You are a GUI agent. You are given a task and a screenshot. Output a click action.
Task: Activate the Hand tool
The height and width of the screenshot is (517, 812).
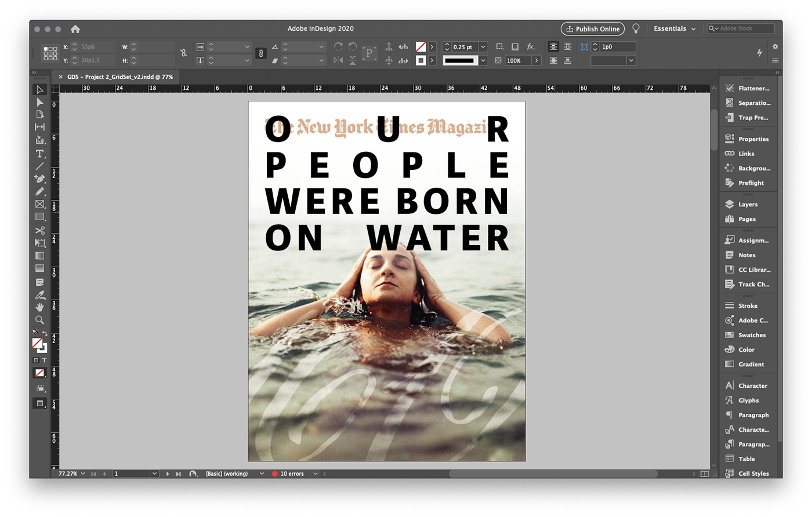pyautogui.click(x=39, y=307)
